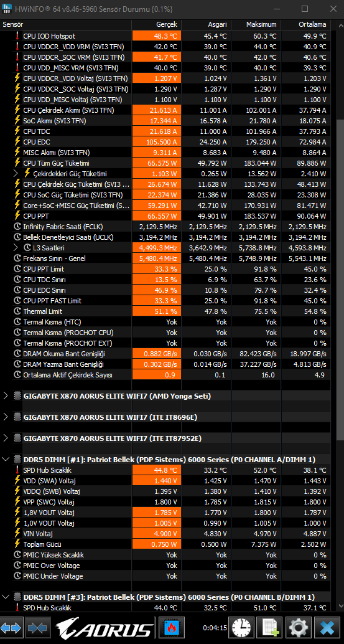Click the collapse layout arrows icon
This screenshot has height=644, width=344.
tap(39, 628)
